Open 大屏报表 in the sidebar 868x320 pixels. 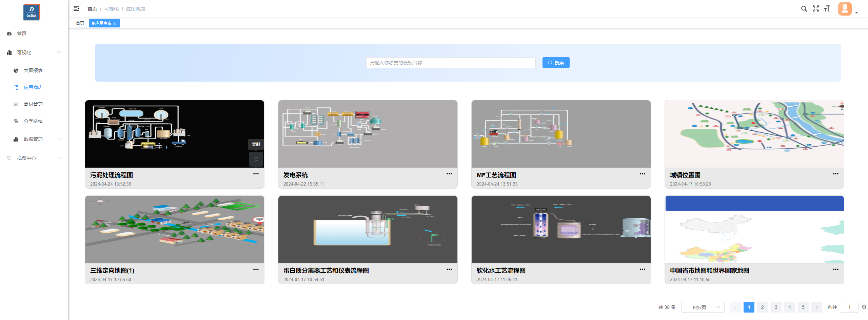click(x=34, y=70)
